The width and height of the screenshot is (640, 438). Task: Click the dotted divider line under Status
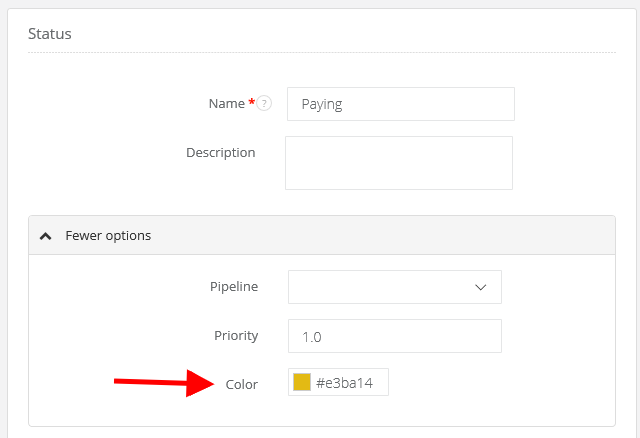(320, 53)
